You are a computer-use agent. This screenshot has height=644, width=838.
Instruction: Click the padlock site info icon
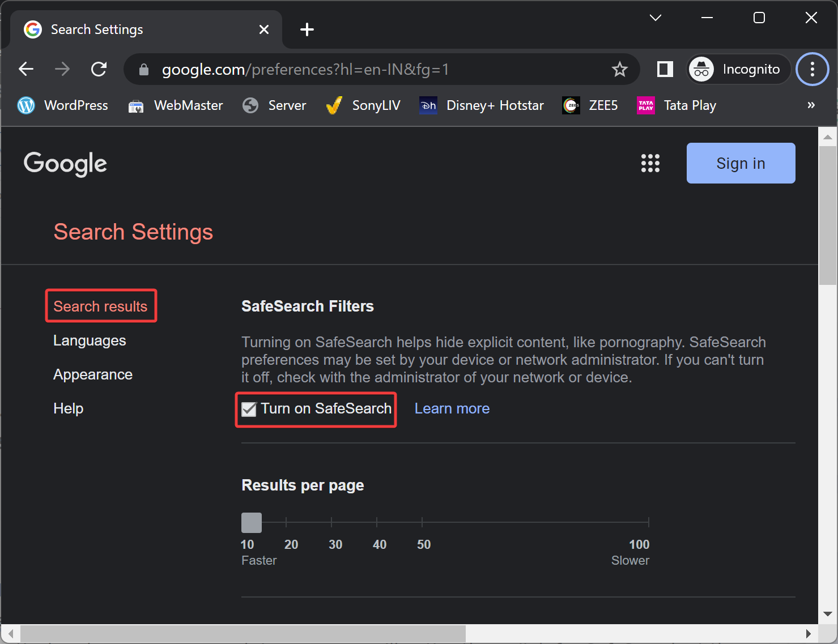click(x=144, y=70)
